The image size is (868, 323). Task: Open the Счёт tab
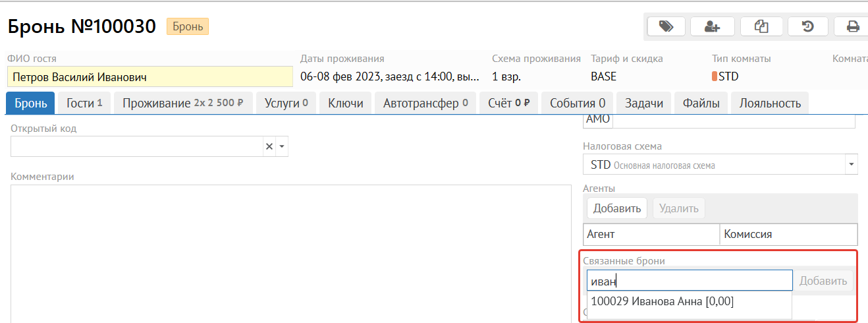(x=509, y=103)
